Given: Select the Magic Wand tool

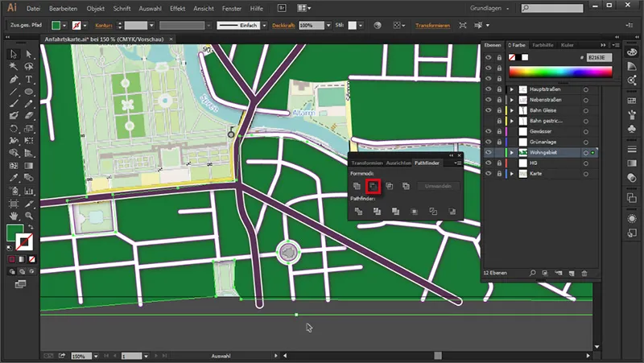Looking at the screenshot, I should tap(14, 67).
